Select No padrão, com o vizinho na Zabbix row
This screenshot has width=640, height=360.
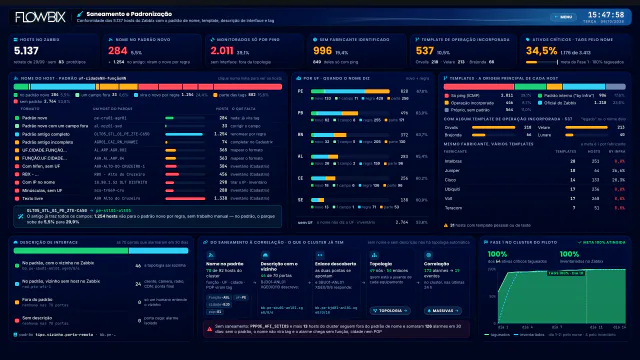coord(101,266)
